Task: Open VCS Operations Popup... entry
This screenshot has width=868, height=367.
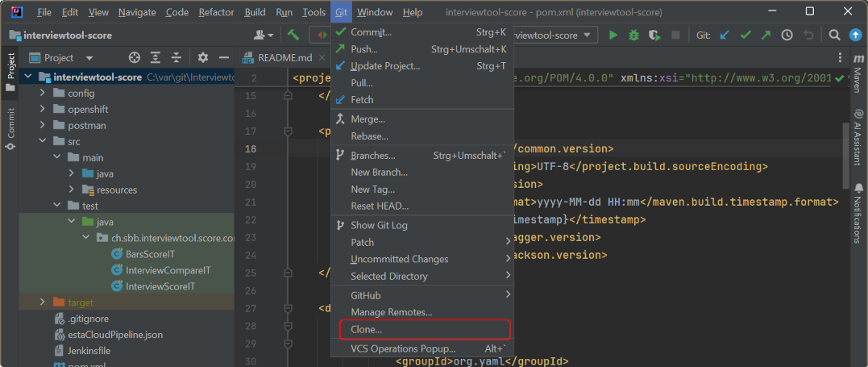Action: click(x=422, y=348)
